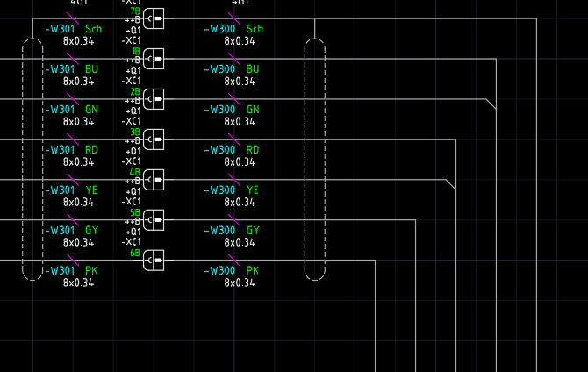Viewport: 588px width, 372px height.
Task: Select the dashed shield symbol around the W301 wires
Action: coord(32,160)
